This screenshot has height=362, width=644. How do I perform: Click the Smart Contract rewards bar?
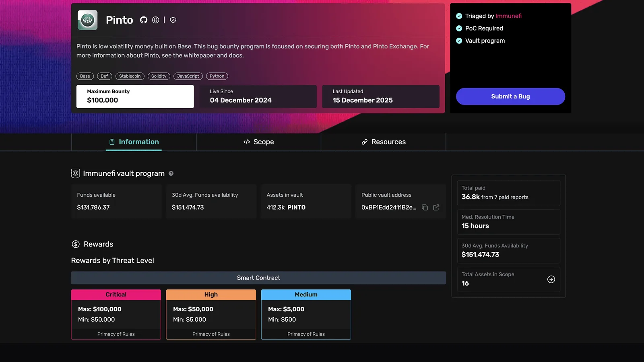[258, 278]
